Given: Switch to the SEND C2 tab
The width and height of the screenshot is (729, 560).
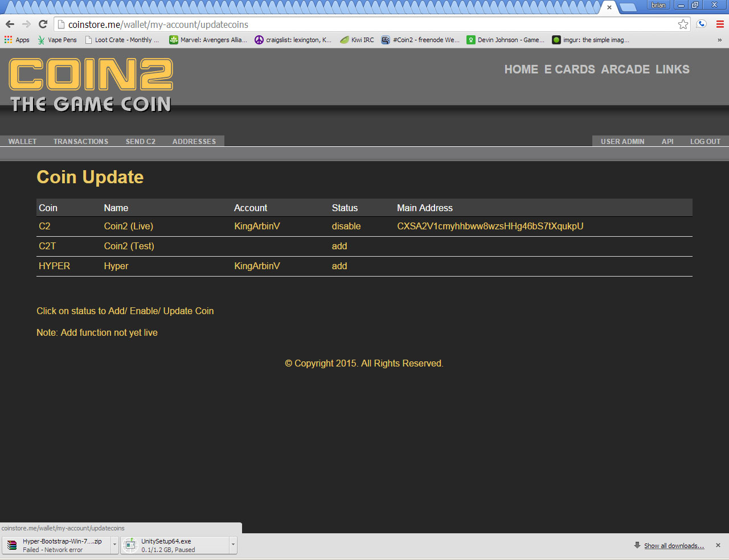Looking at the screenshot, I should 141,141.
